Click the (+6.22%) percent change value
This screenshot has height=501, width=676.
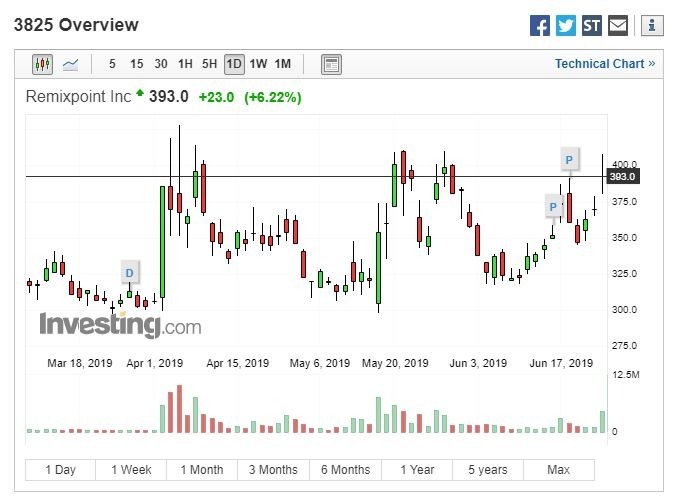272,97
